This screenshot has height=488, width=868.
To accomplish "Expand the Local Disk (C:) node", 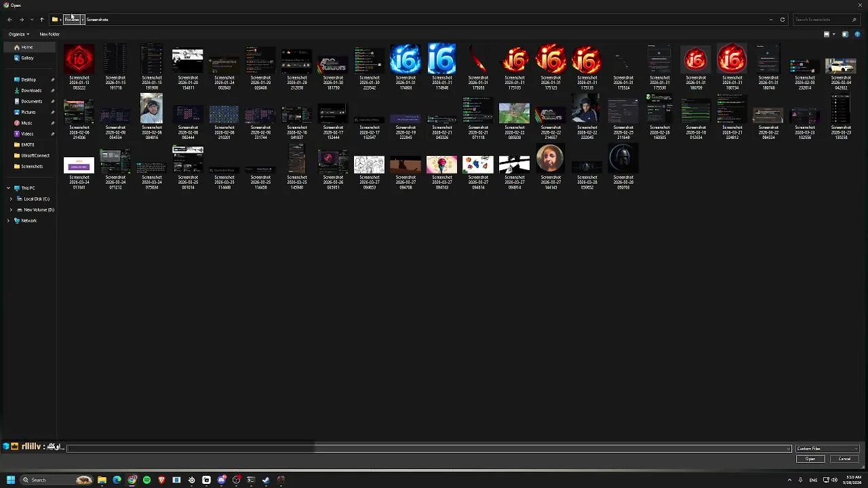I will [11, 199].
